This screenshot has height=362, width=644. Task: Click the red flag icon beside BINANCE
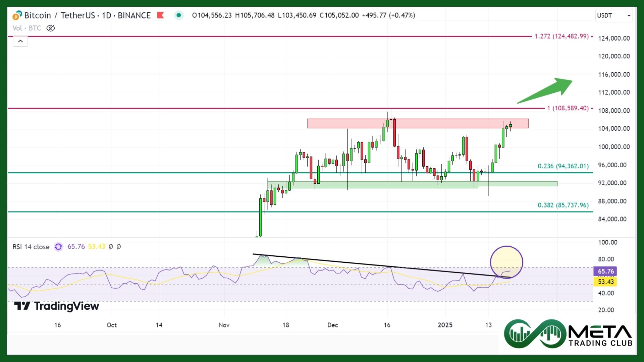tap(160, 15)
